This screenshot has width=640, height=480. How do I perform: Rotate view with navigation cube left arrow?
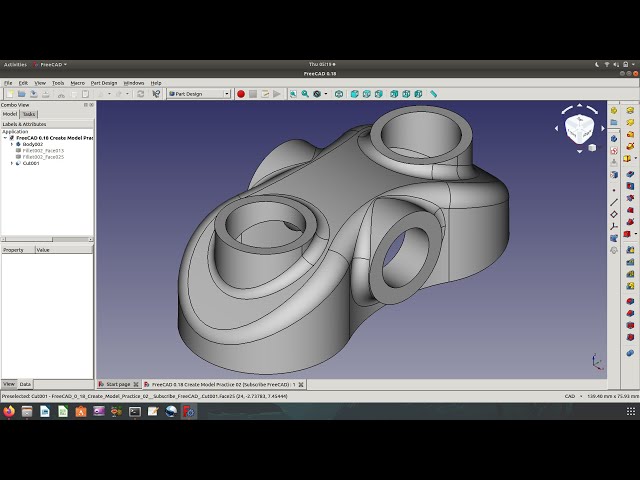click(x=556, y=128)
